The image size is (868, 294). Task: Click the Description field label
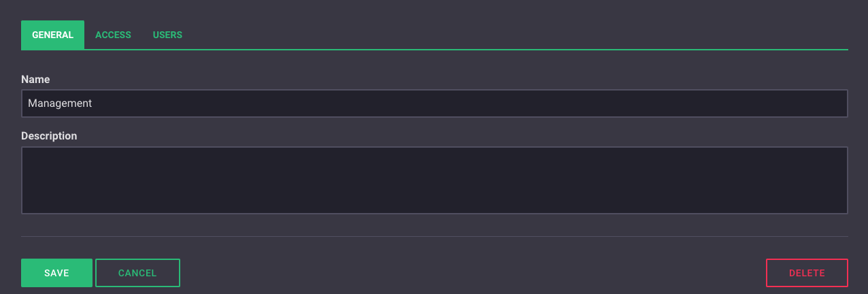[49, 136]
